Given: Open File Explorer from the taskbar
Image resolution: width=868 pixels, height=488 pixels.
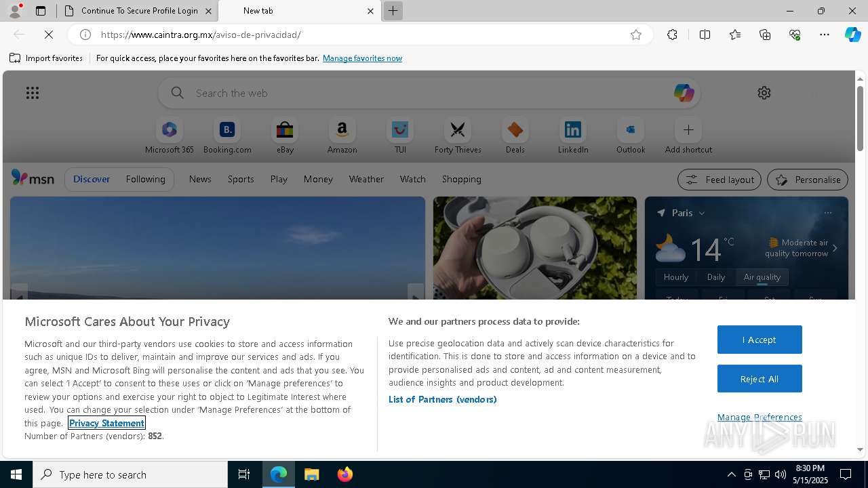Looking at the screenshot, I should [x=312, y=474].
